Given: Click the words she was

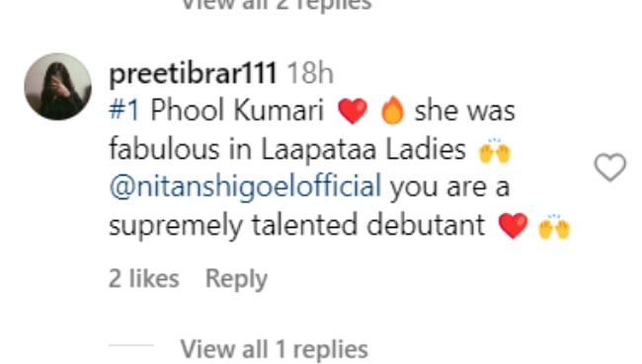Looking at the screenshot, I should tap(465, 110).
